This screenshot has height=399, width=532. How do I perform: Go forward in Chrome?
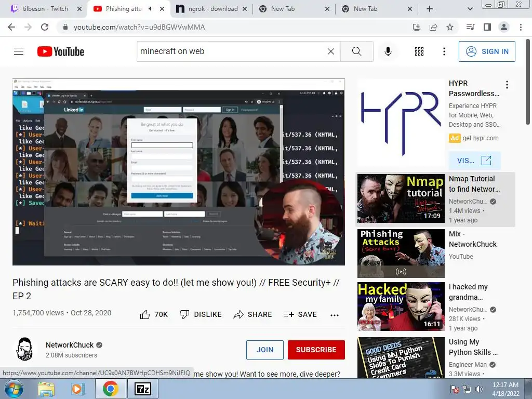pyautogui.click(x=28, y=27)
